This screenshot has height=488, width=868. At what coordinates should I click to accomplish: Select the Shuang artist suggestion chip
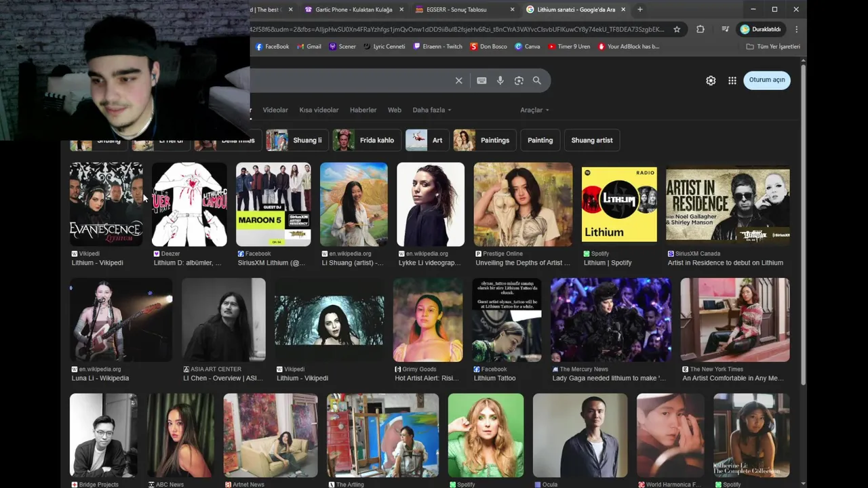(592, 140)
